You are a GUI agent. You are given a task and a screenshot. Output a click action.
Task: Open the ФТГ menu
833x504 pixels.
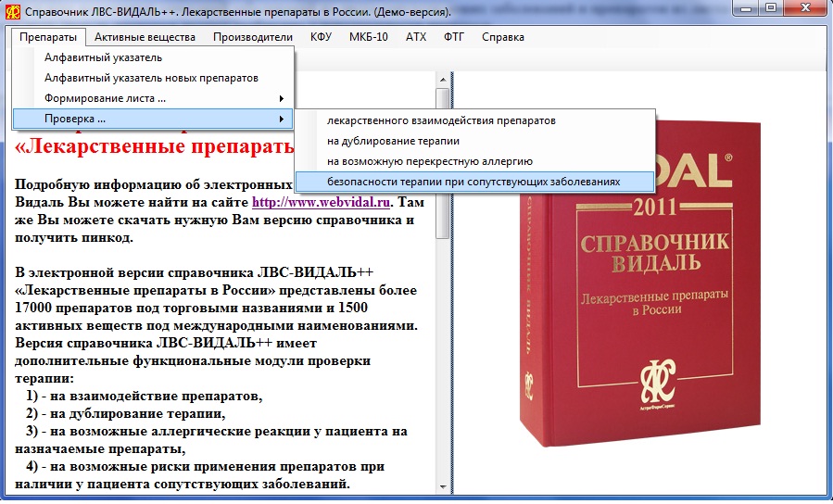point(454,37)
